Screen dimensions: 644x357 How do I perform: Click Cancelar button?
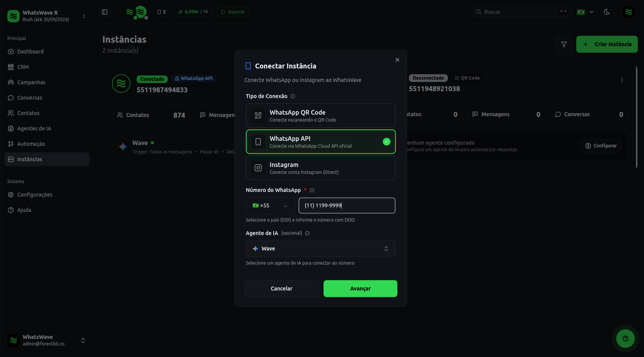coord(282,289)
